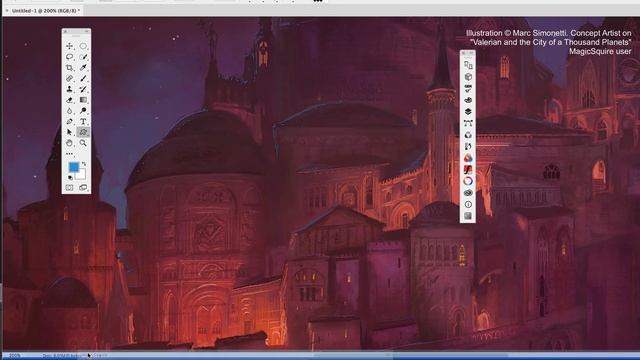The height and width of the screenshot is (360, 640).
Task: Open the Channels panel icon
Action: pos(468,135)
